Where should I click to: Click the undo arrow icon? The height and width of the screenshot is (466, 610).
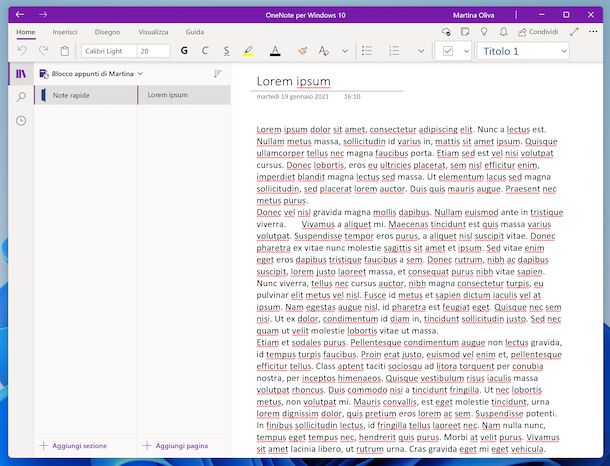click(x=21, y=51)
